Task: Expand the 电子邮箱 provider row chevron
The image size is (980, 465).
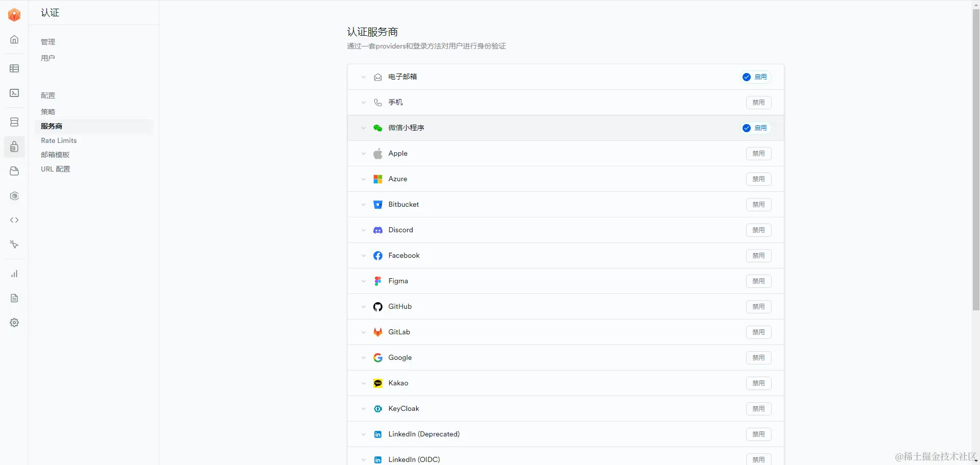Action: pyautogui.click(x=364, y=77)
